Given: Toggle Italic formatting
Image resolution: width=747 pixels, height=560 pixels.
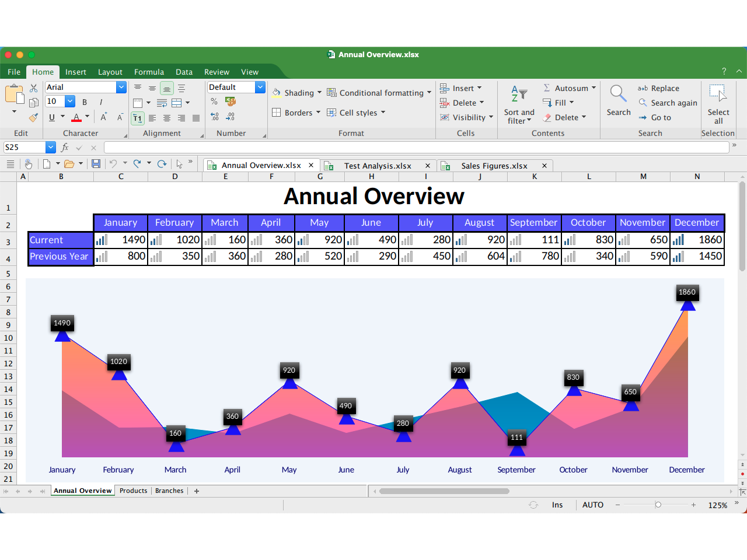Looking at the screenshot, I should tap(101, 102).
